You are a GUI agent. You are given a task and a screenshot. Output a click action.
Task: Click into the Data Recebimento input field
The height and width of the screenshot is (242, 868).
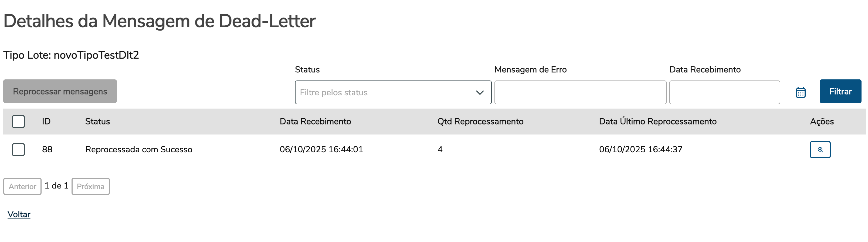coord(724,92)
